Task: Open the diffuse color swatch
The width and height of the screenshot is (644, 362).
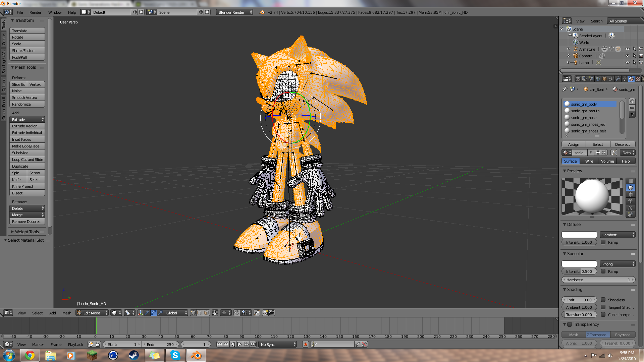Action: click(x=579, y=235)
